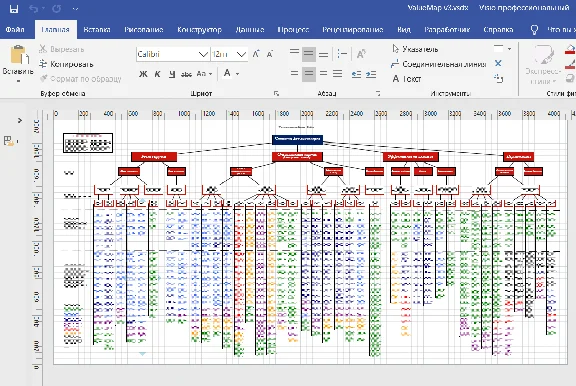This screenshot has width=576, height=386.
Task: Toggle strikethrough abc button
Action: [186, 74]
